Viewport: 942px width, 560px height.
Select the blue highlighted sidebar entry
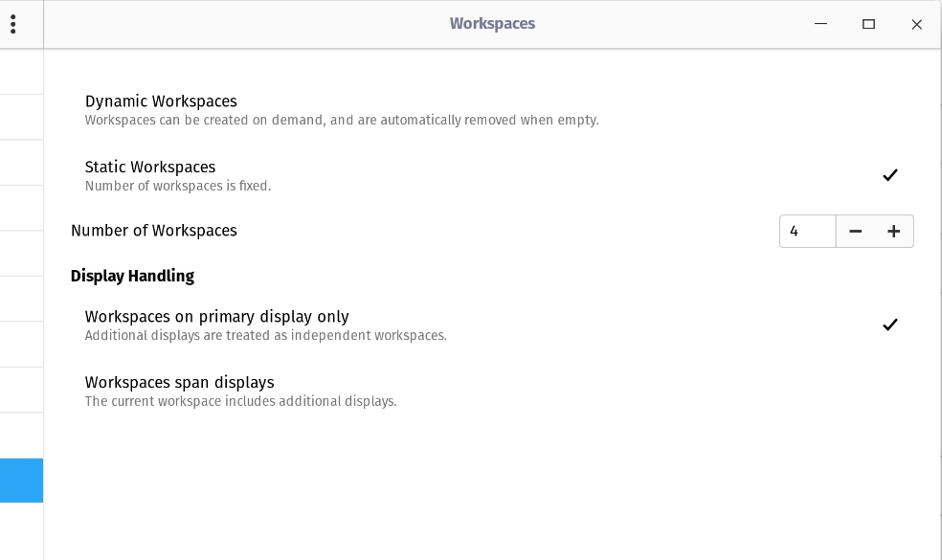(x=21, y=481)
